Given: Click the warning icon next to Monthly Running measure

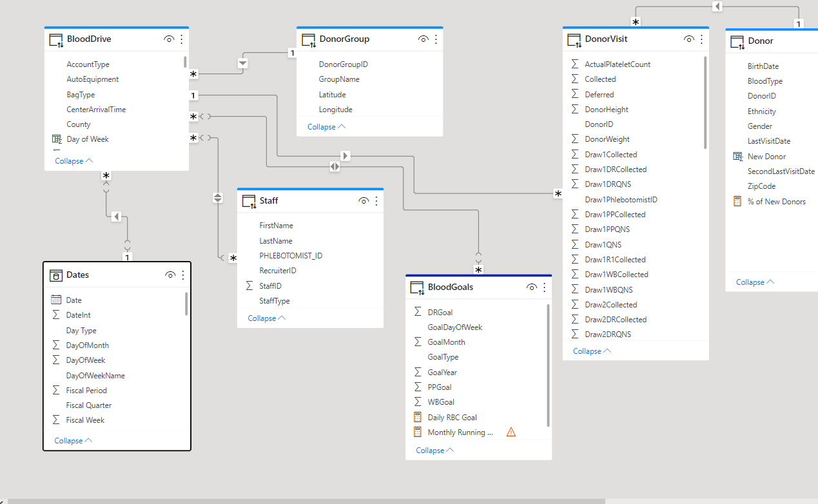Looking at the screenshot, I should (511, 432).
